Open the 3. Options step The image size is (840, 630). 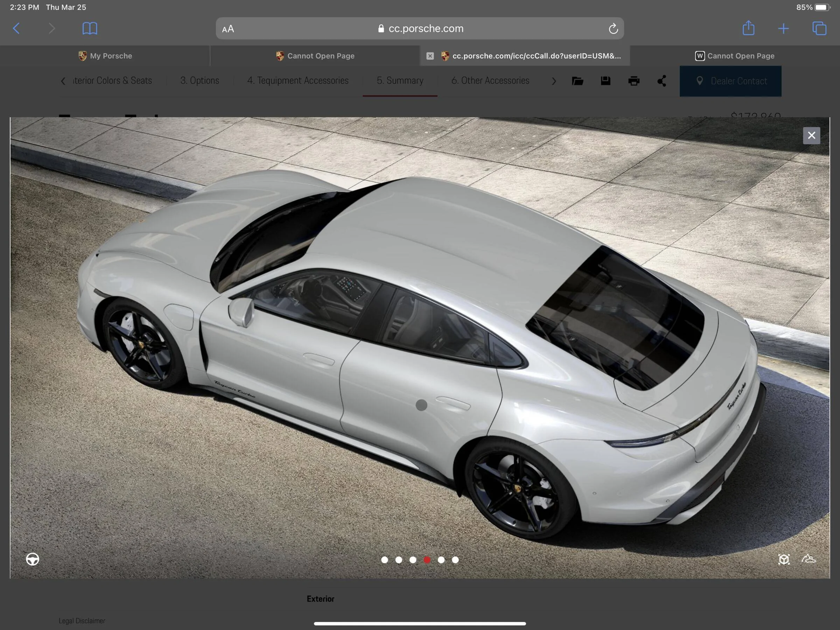[200, 80]
